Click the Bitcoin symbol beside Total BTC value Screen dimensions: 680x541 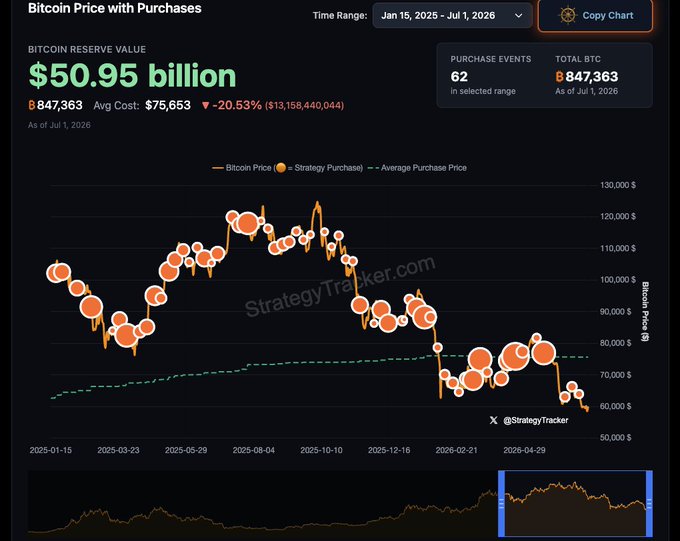[x=559, y=77]
